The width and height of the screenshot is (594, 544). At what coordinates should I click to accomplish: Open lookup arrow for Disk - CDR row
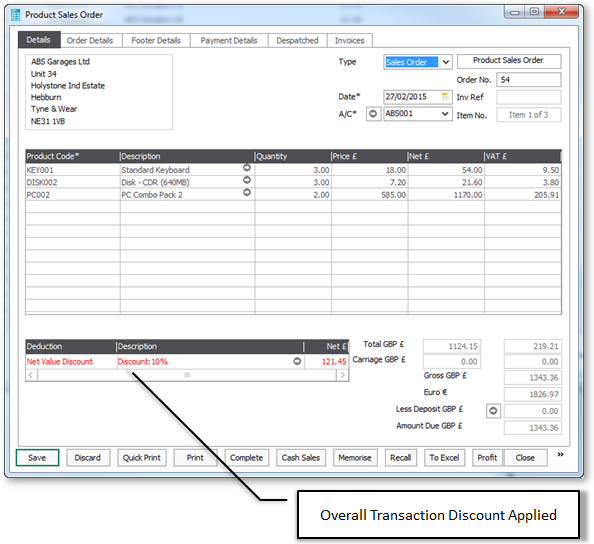[x=247, y=180]
